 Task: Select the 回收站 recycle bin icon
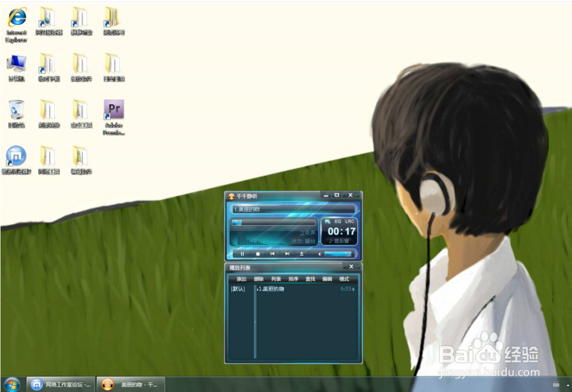(17, 114)
